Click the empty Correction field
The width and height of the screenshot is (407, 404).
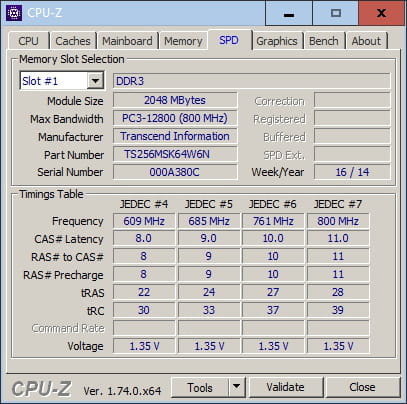(x=352, y=100)
